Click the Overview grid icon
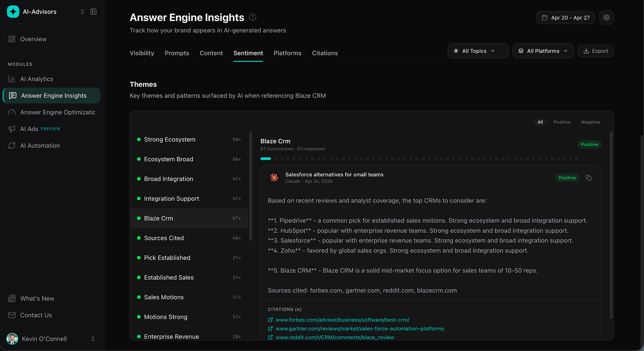 (x=12, y=39)
